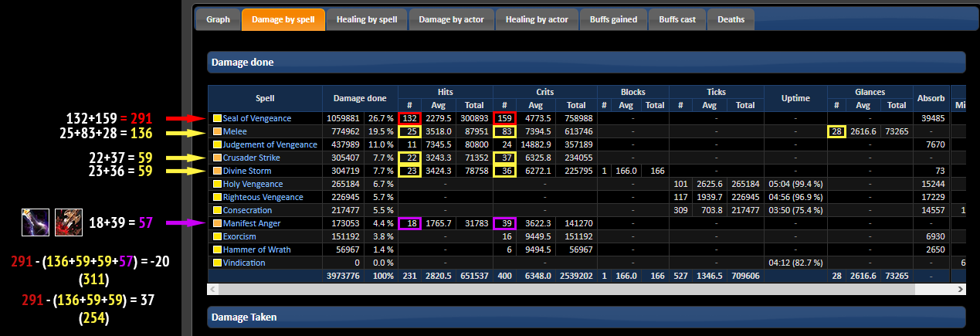The width and height of the screenshot is (980, 336).
Task: Click the yellow square icon beside Seal of Vengeance
Action: [x=217, y=118]
